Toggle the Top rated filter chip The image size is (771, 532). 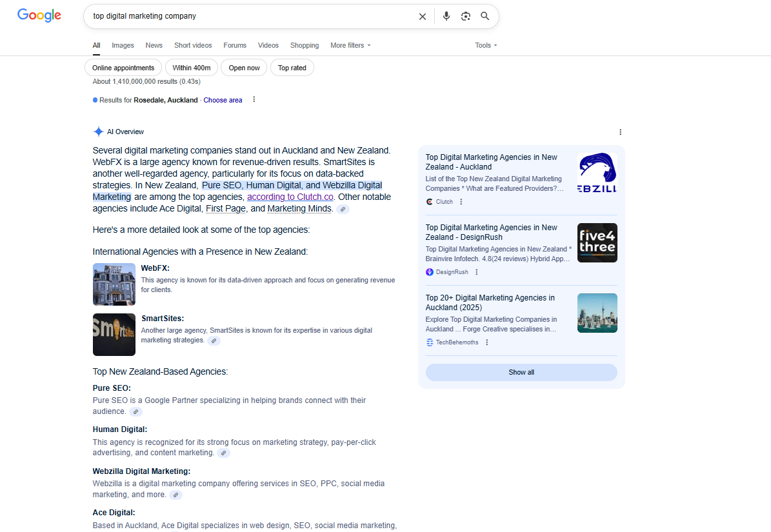click(292, 68)
